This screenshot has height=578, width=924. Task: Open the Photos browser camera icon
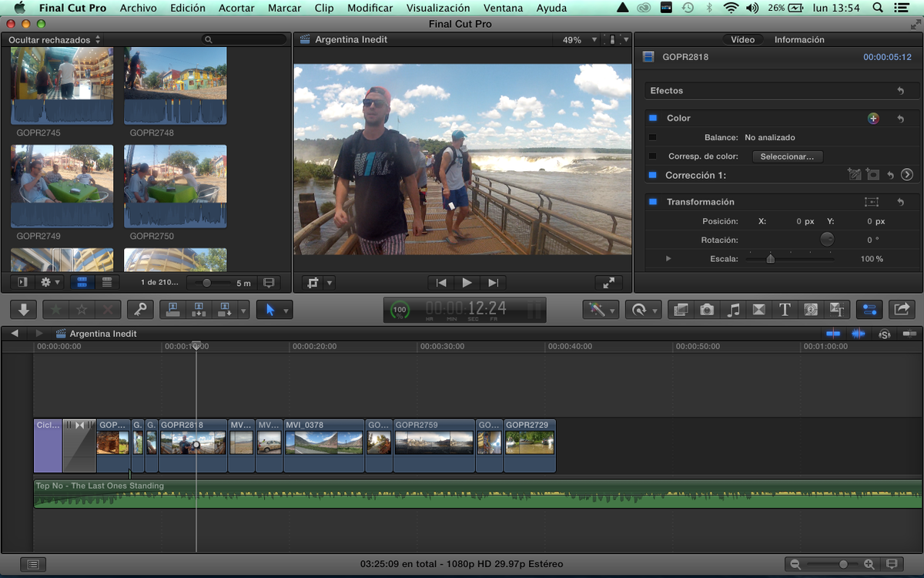pos(707,310)
